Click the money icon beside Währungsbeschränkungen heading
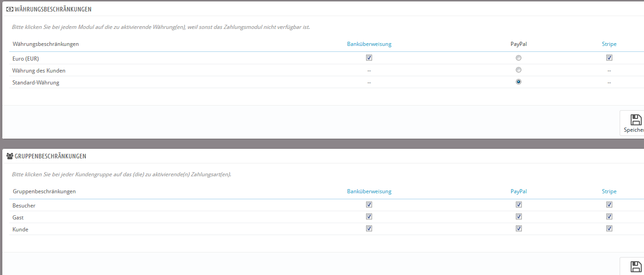644x275 pixels. (x=10, y=9)
